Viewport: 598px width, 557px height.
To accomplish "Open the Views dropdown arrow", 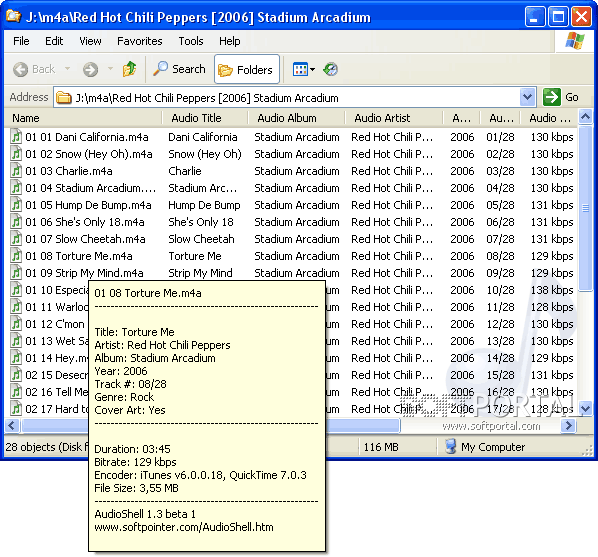I will (x=313, y=69).
